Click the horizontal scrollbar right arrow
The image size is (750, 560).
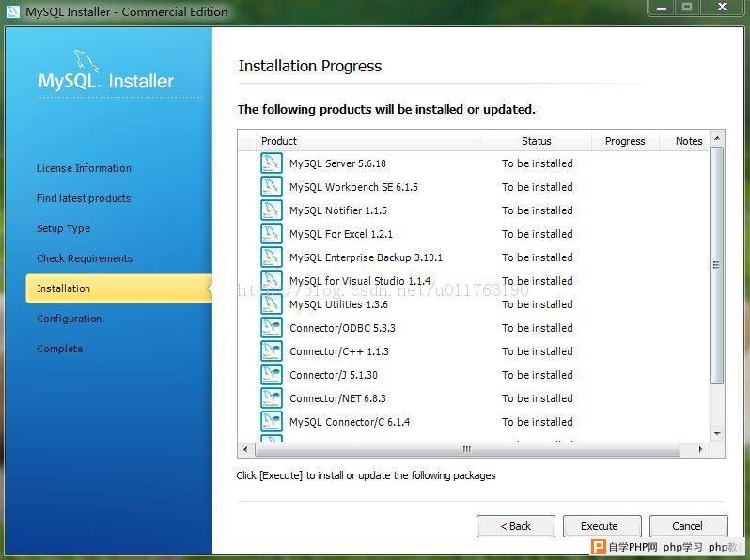point(700,449)
